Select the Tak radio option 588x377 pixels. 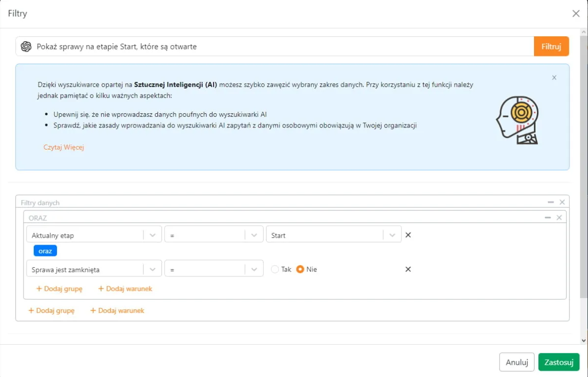pyautogui.click(x=275, y=269)
